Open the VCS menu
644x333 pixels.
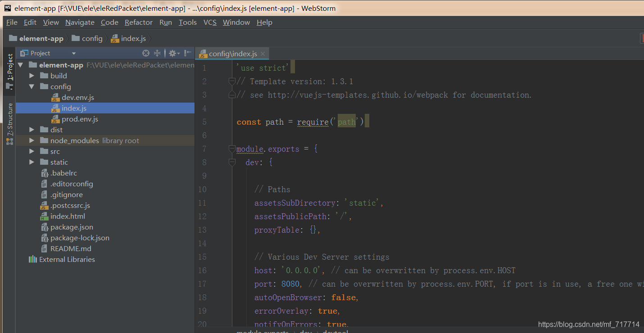click(210, 22)
